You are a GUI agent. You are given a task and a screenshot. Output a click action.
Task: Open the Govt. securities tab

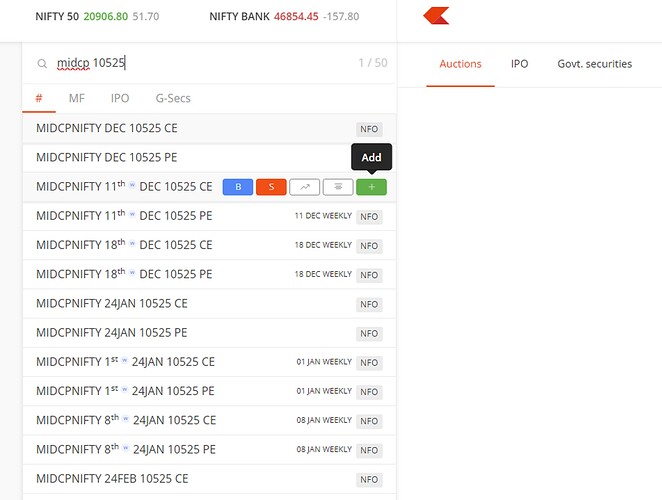coord(594,64)
